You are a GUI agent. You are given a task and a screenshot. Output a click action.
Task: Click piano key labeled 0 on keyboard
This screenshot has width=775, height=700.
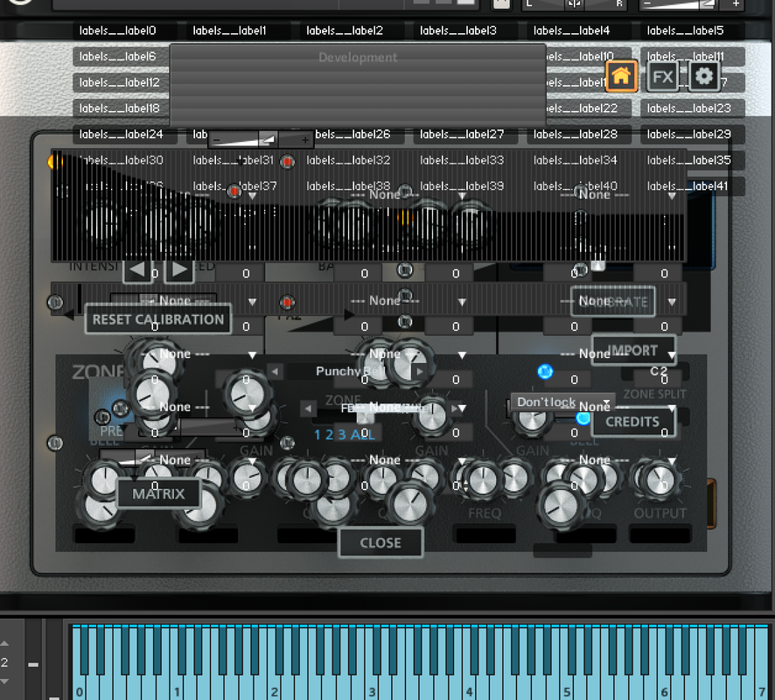point(79,688)
